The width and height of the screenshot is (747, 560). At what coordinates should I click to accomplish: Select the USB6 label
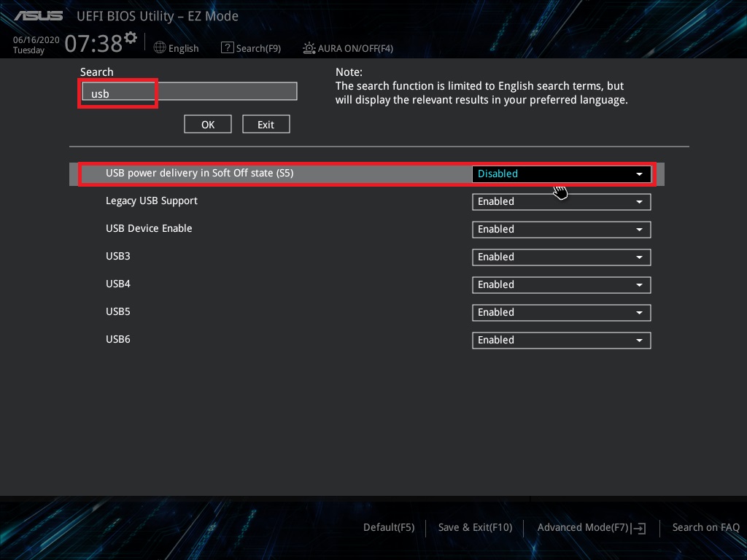118,338
